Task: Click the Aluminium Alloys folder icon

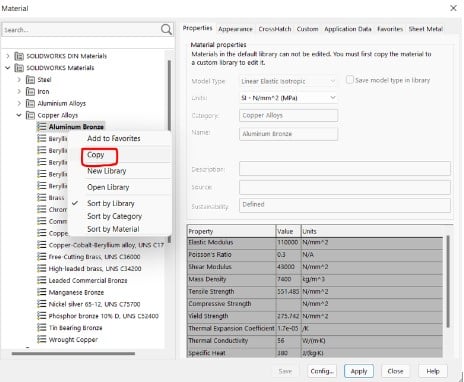Action: 30,103
